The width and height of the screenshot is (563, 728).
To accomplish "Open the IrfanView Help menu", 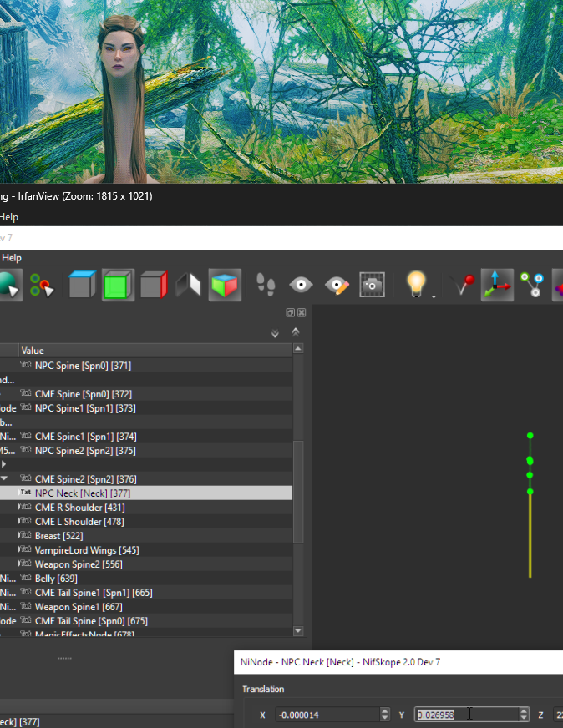I will (8, 217).
